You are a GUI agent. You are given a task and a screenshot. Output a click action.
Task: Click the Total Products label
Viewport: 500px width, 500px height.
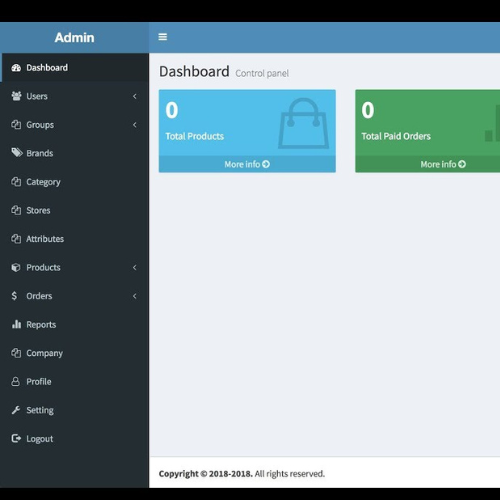click(195, 136)
